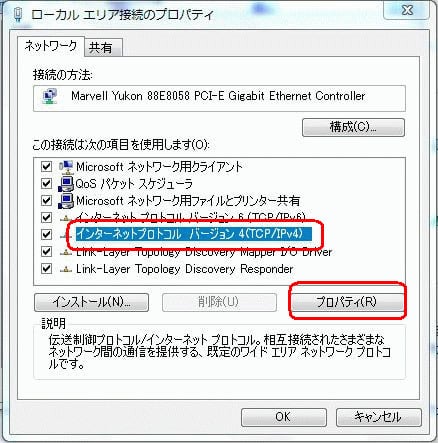Switch to the 共有 tab
The height and width of the screenshot is (443, 438).
(103, 48)
